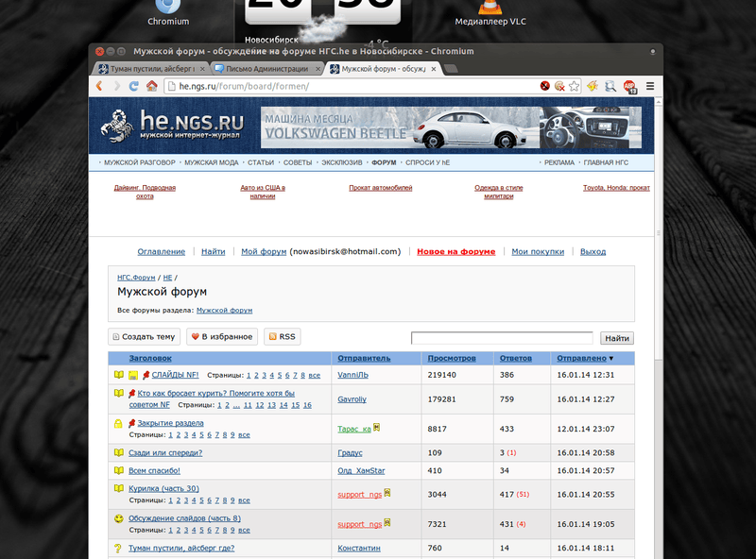Click Создать тему button
Screen dimensions: 756x559
tap(144, 336)
